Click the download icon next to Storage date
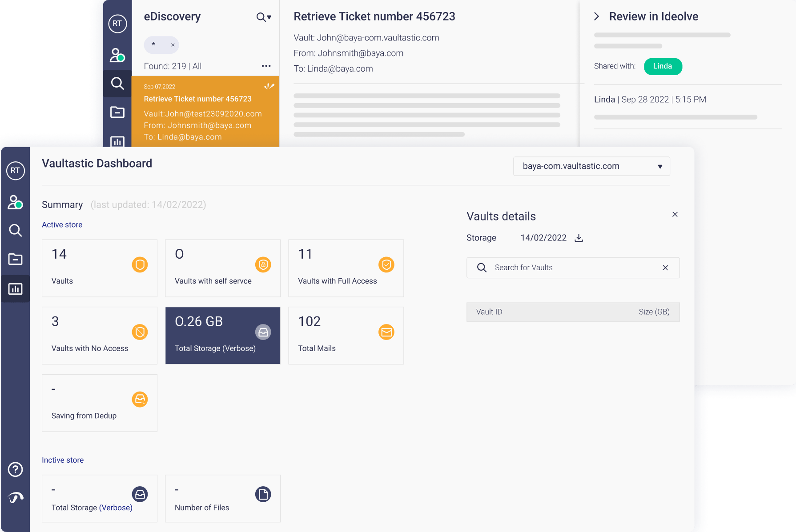This screenshot has width=796, height=532. (579, 238)
